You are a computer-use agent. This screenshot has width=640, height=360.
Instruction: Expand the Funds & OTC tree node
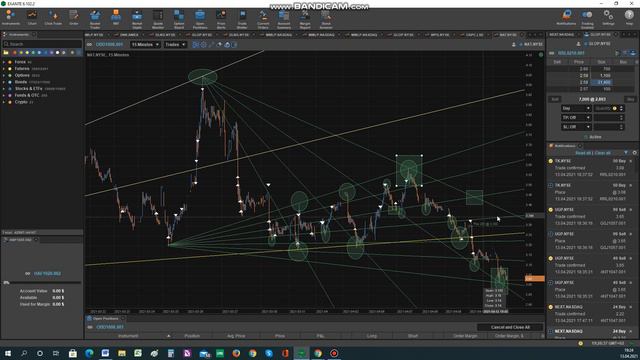pyautogui.click(x=4, y=95)
